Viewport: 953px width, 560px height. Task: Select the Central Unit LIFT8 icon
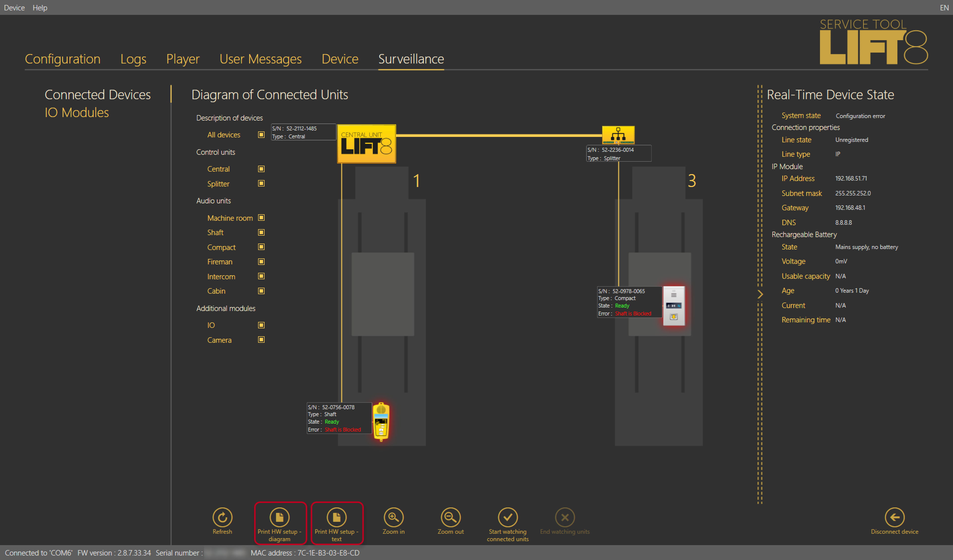coord(367,144)
